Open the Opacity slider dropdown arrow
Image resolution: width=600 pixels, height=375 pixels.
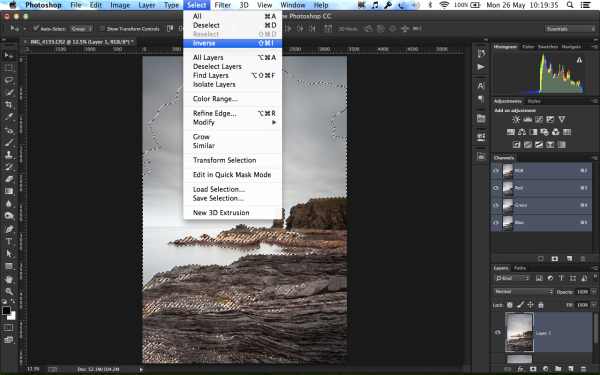[593, 292]
